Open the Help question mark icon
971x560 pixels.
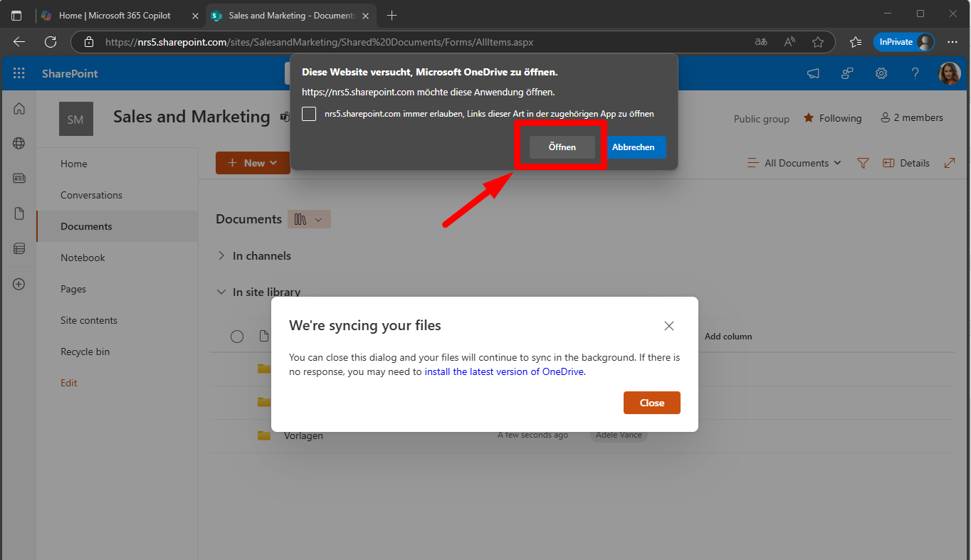coord(915,73)
